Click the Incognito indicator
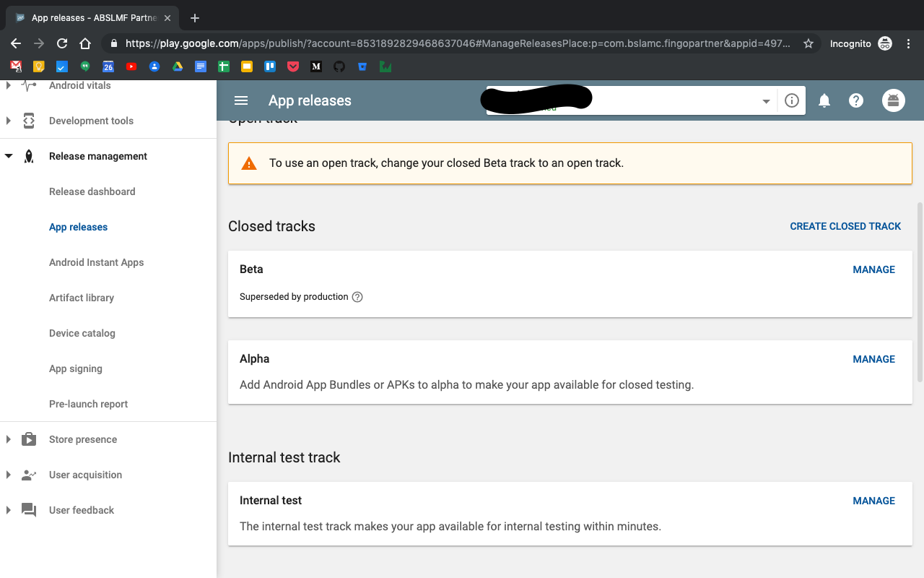 click(x=861, y=43)
